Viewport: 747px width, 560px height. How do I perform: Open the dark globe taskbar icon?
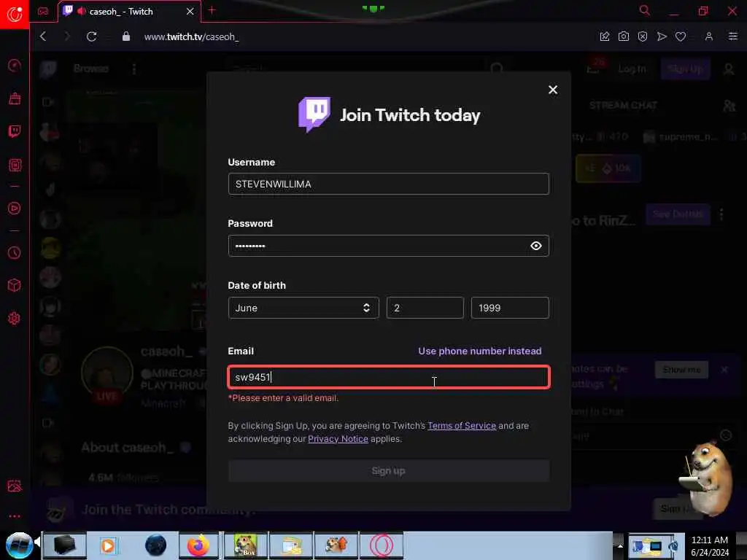tap(156, 545)
